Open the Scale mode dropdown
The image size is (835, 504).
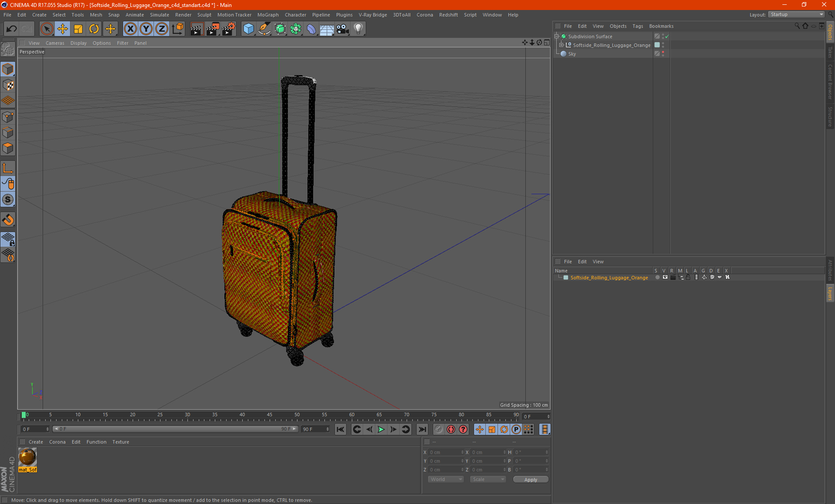click(x=488, y=479)
